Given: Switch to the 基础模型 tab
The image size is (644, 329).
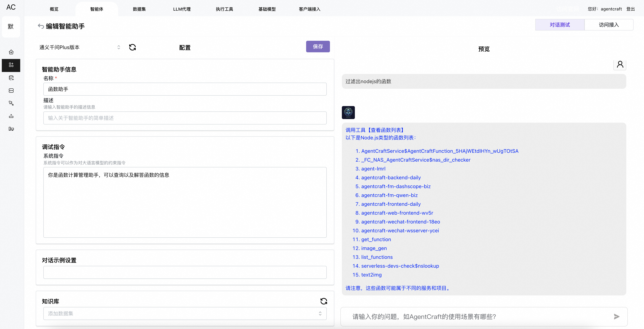Looking at the screenshot, I should pyautogui.click(x=267, y=9).
